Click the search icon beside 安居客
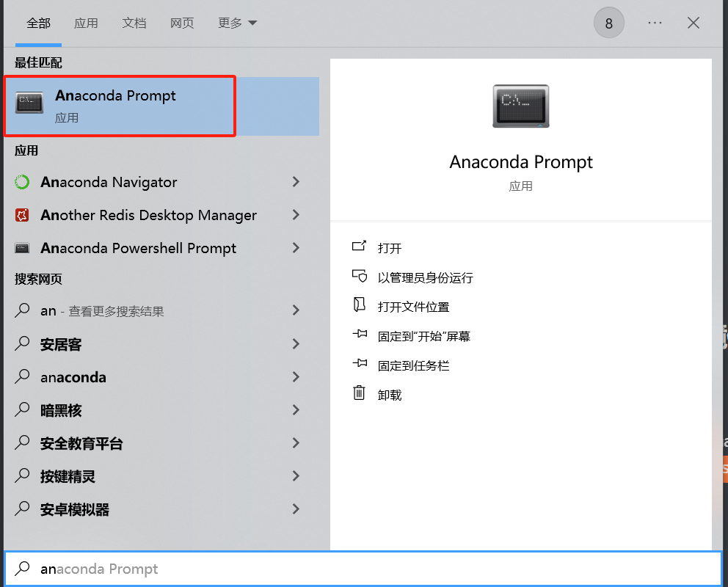This screenshot has height=587, width=728. tap(22, 343)
